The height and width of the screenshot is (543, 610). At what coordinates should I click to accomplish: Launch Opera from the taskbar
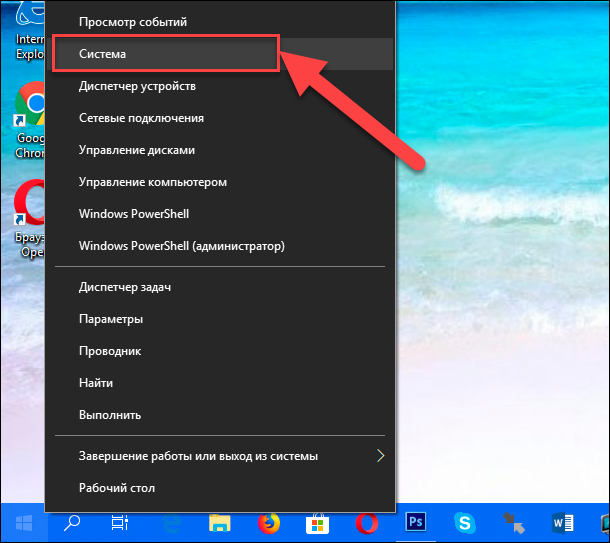click(366, 523)
